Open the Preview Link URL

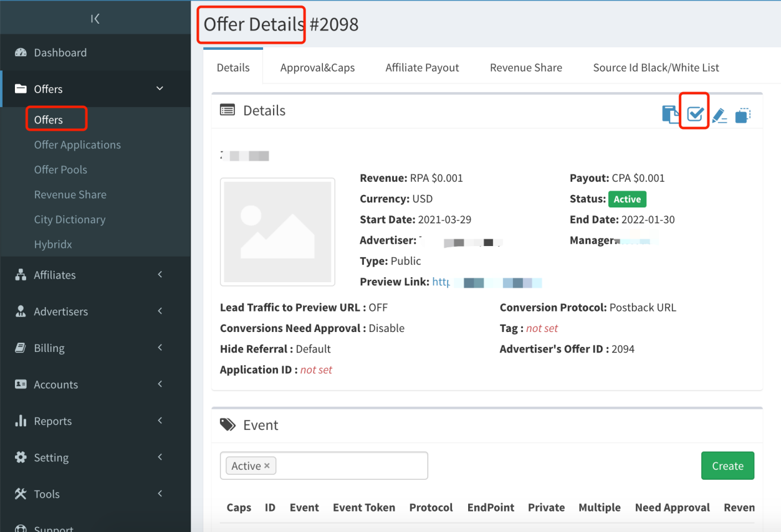[x=487, y=282]
